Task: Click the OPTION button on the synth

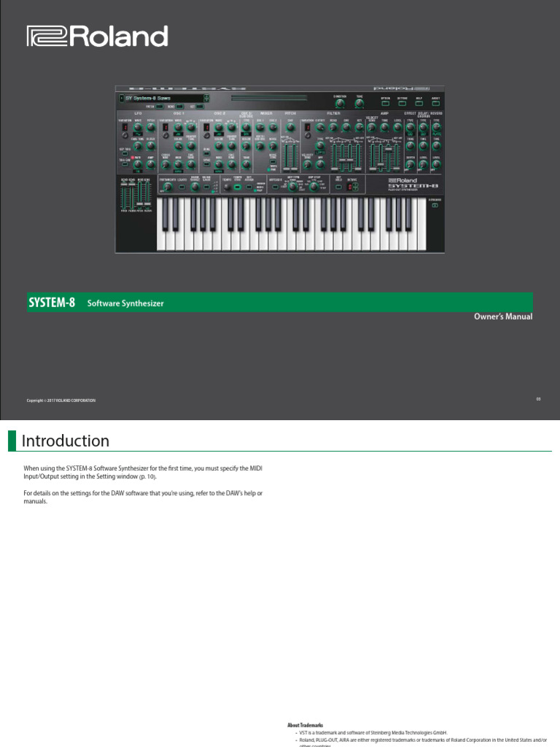Action: (385, 104)
